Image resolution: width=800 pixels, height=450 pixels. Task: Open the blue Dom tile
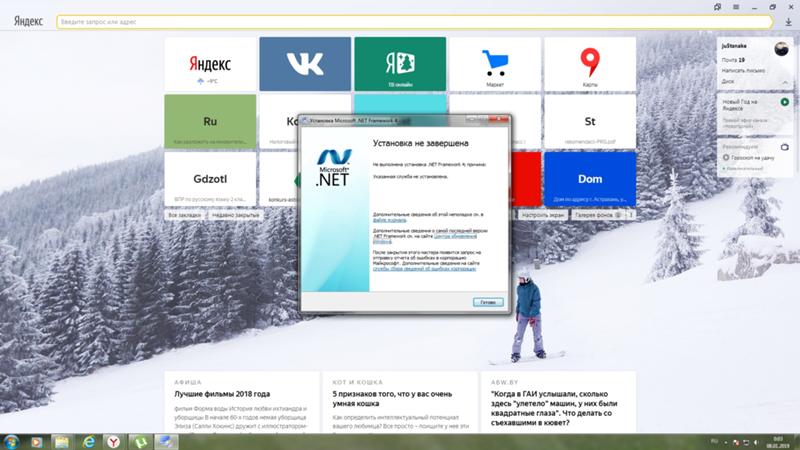point(590,179)
